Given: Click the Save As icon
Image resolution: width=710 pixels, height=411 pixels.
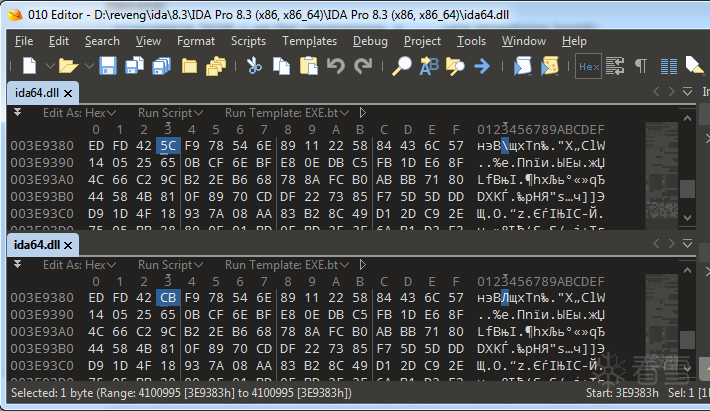Looking at the screenshot, I should tap(134, 66).
